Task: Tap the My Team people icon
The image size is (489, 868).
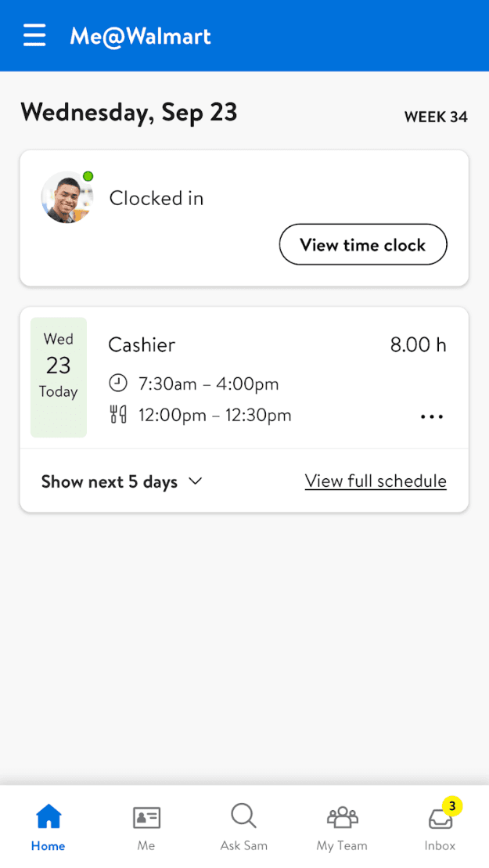Action: [x=342, y=817]
